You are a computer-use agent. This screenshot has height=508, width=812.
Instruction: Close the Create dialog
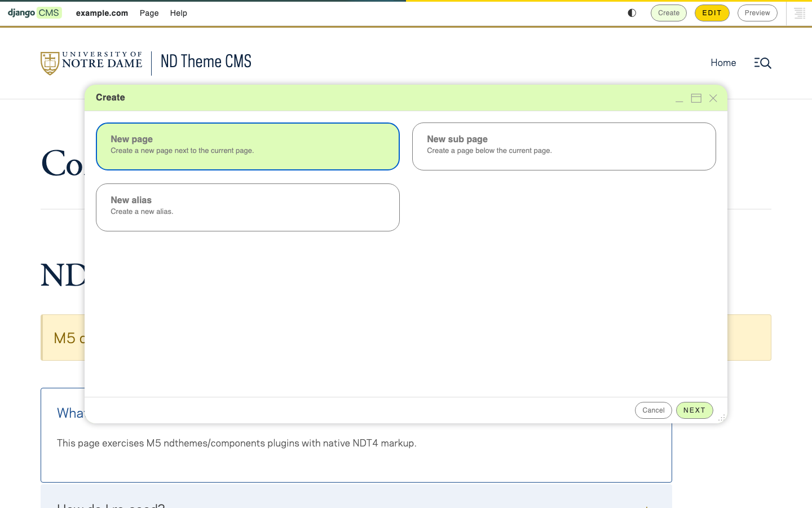713,98
